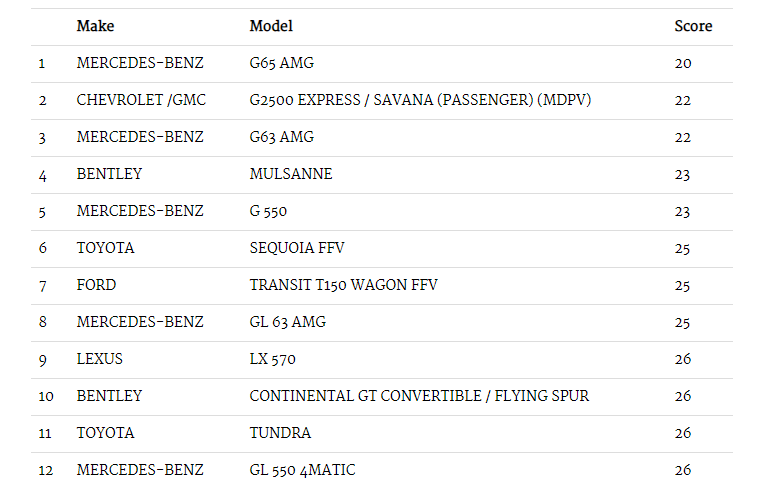The height and width of the screenshot is (504, 761).
Task: Click score 20 in the first row
Action: click(x=683, y=63)
